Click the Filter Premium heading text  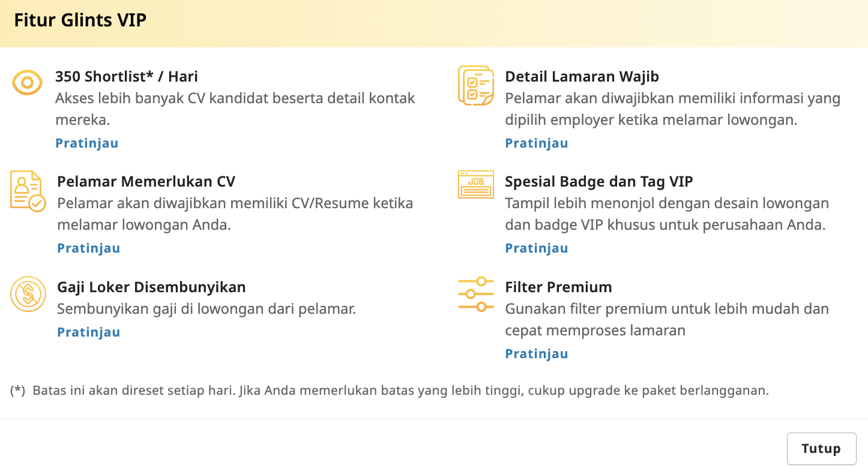click(x=558, y=287)
